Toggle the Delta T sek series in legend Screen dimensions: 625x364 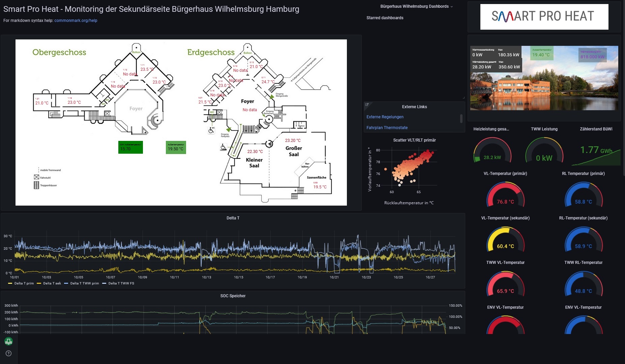point(52,283)
